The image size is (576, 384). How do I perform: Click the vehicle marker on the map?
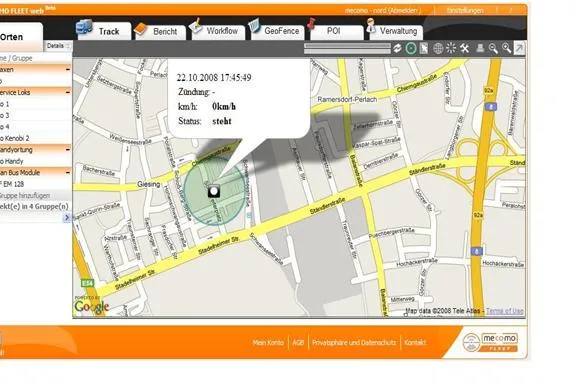tap(214, 191)
